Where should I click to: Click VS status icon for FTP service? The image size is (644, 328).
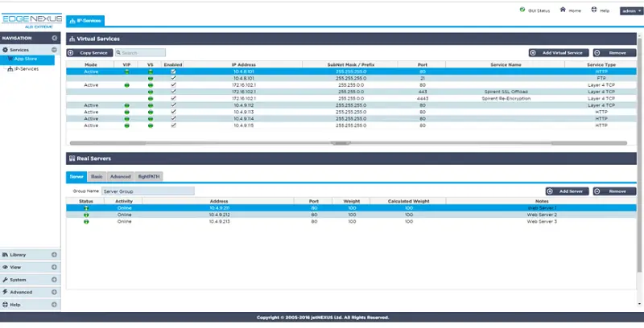click(151, 78)
